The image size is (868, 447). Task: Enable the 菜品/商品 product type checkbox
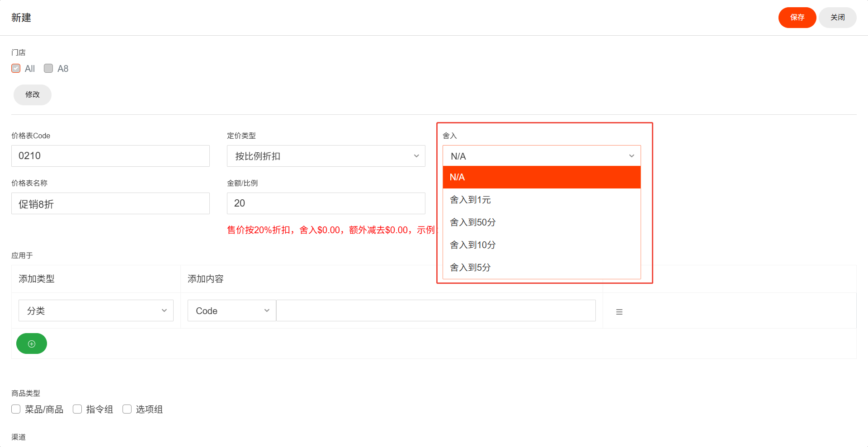[16, 409]
